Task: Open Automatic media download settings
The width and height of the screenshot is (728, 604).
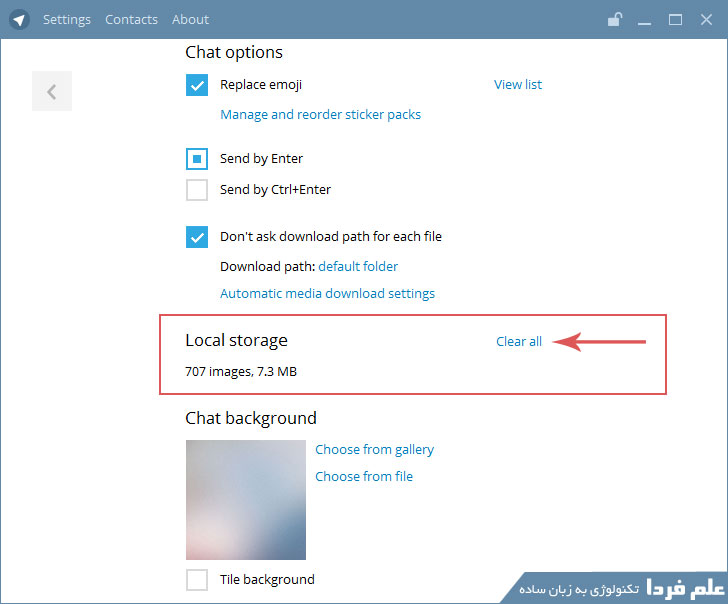Action: (327, 294)
